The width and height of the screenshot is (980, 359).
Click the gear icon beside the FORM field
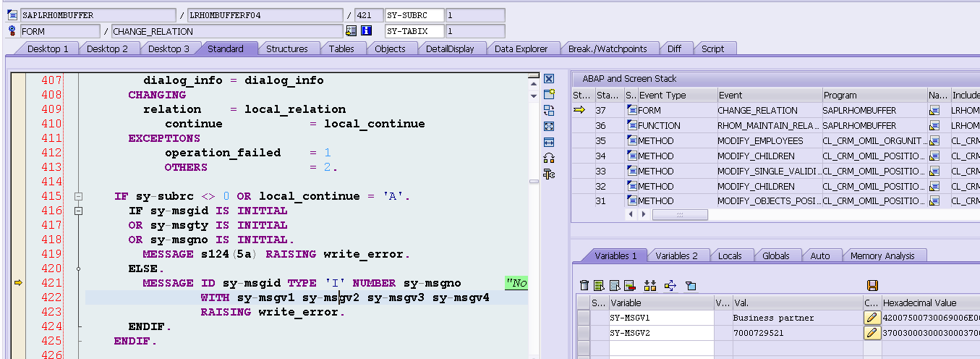click(x=12, y=31)
